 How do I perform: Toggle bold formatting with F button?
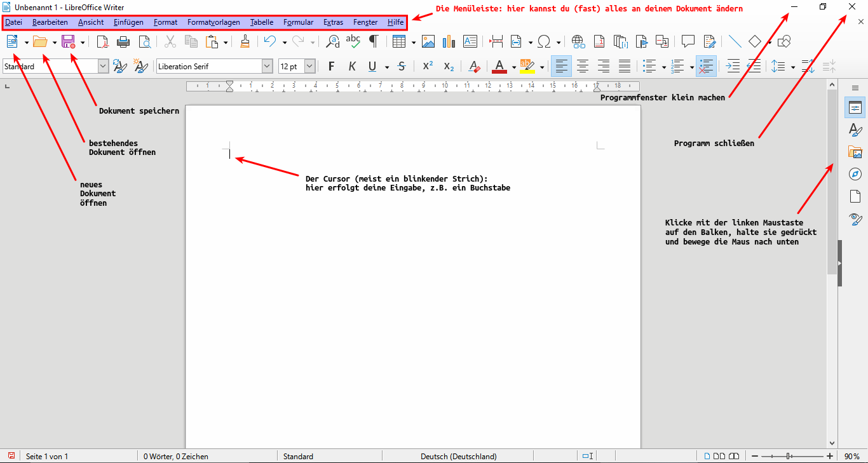point(330,67)
